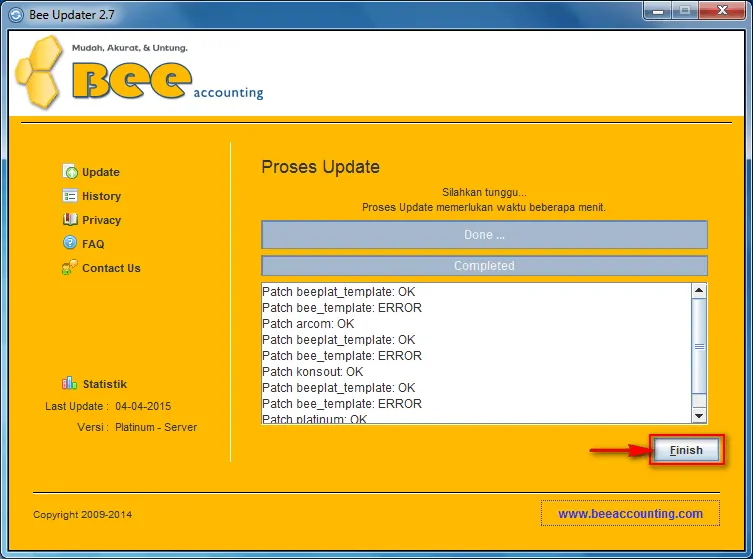Click the 'Last Update : 04-04-2015' text

(x=108, y=406)
